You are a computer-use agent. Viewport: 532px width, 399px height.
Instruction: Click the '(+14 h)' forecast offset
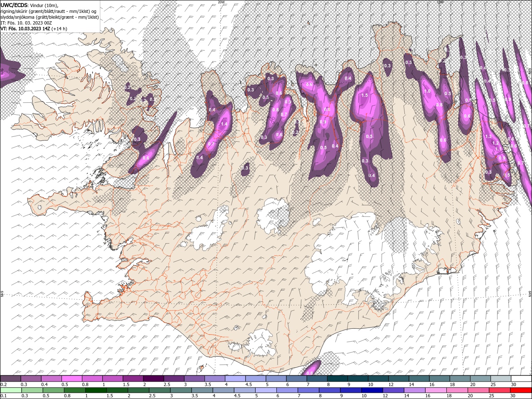(x=59, y=29)
